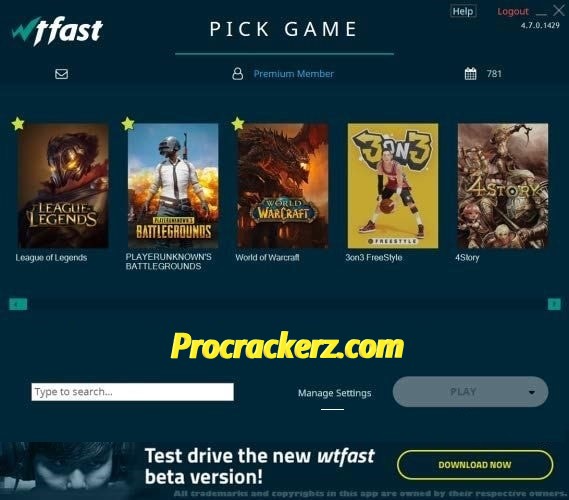Focus the Type to search field
The height and width of the screenshot is (500, 569).
tap(132, 392)
